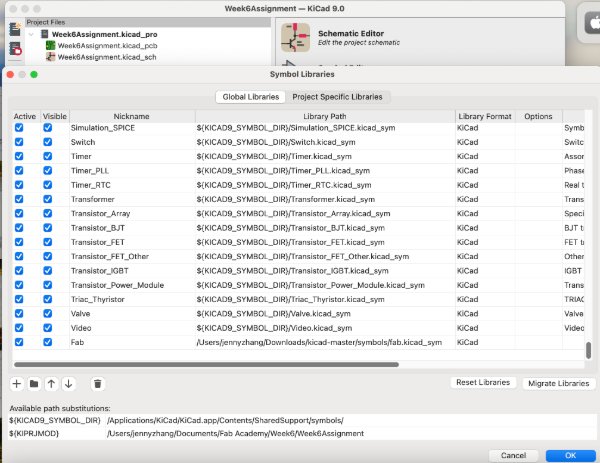
Task: Toggle Active checkbox for Timer library
Action: click(19, 156)
